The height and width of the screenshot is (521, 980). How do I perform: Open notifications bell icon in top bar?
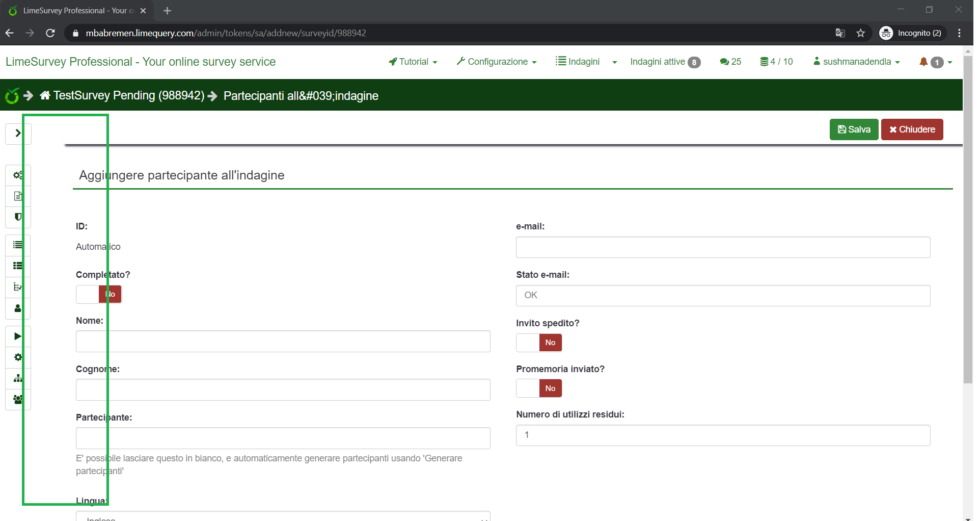coord(923,62)
